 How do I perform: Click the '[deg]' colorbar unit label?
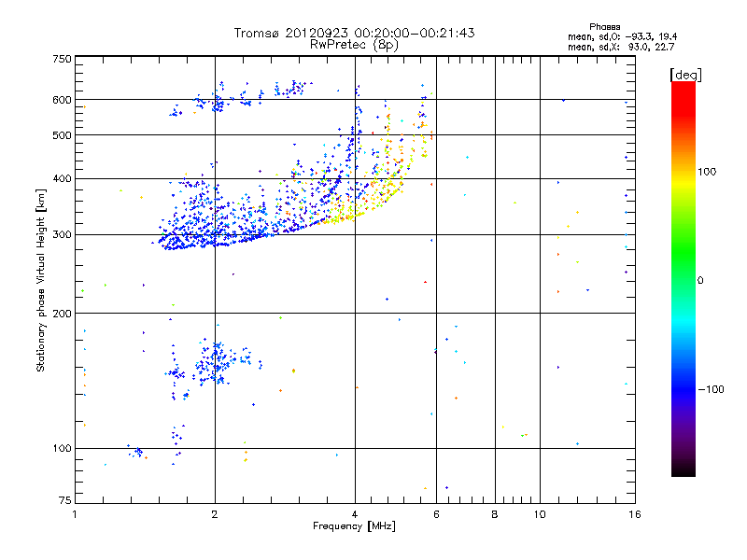(685, 75)
